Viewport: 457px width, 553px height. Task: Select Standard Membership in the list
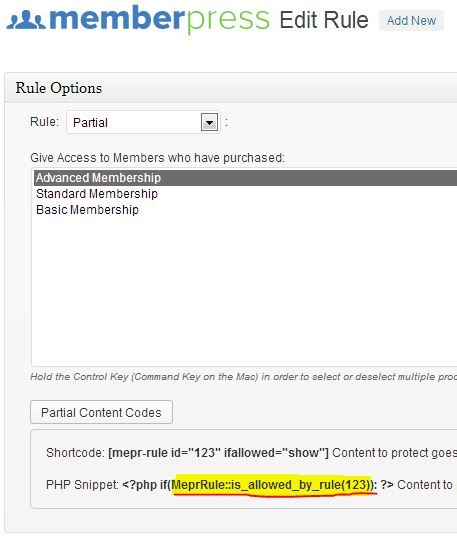click(97, 194)
